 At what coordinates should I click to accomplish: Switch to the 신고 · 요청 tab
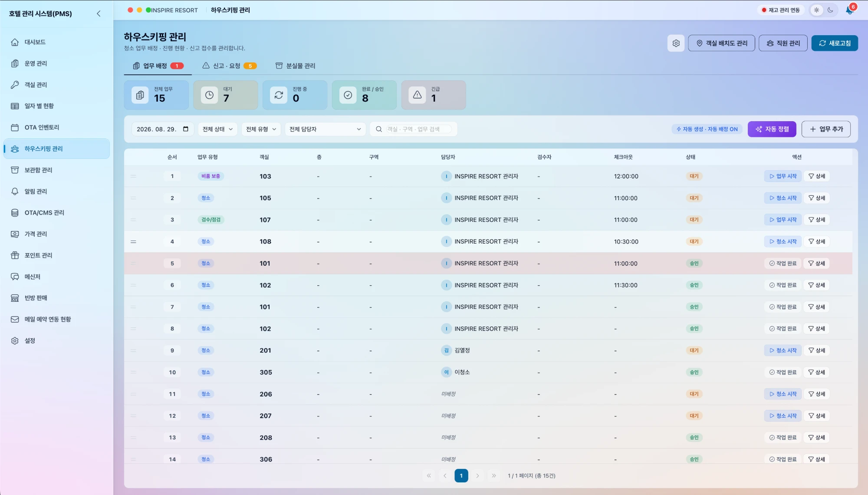[229, 66]
